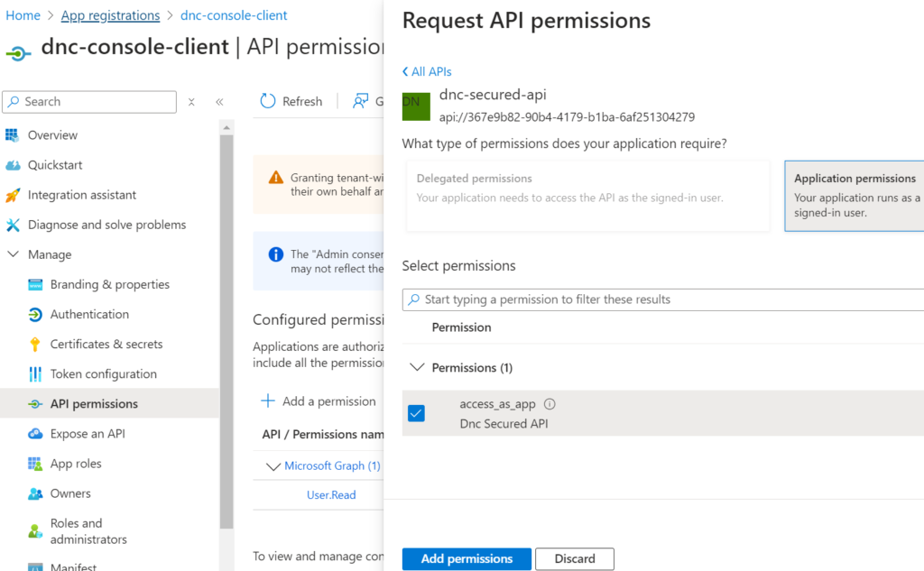Click the Dnc Secured API description text
This screenshot has height=571, width=924.
504,424
